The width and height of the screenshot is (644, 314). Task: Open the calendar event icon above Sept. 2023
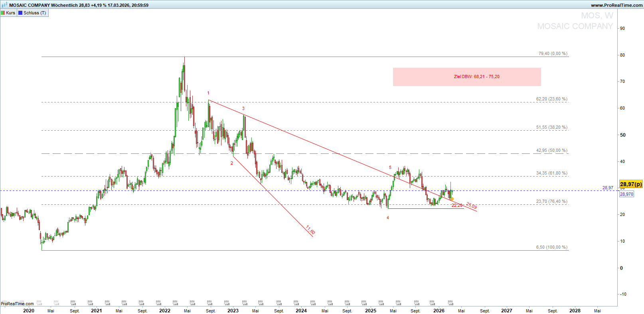[279, 303]
